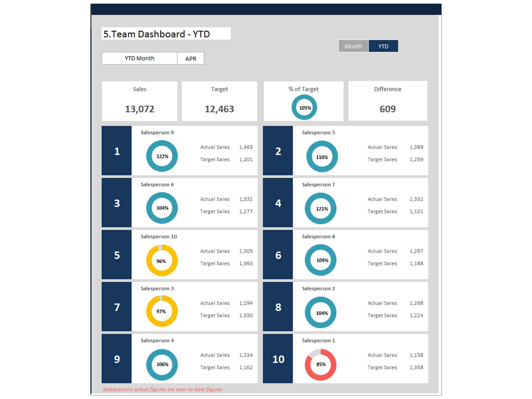This screenshot has height=399, width=532.
Task: Select the Salesperson 2 name label
Action: [x=318, y=289]
